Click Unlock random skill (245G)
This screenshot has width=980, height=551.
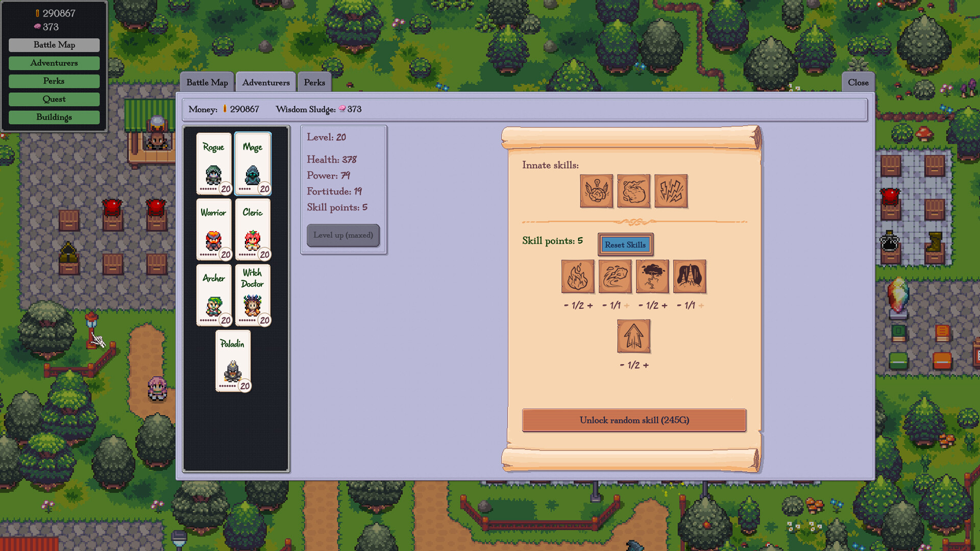click(x=634, y=420)
